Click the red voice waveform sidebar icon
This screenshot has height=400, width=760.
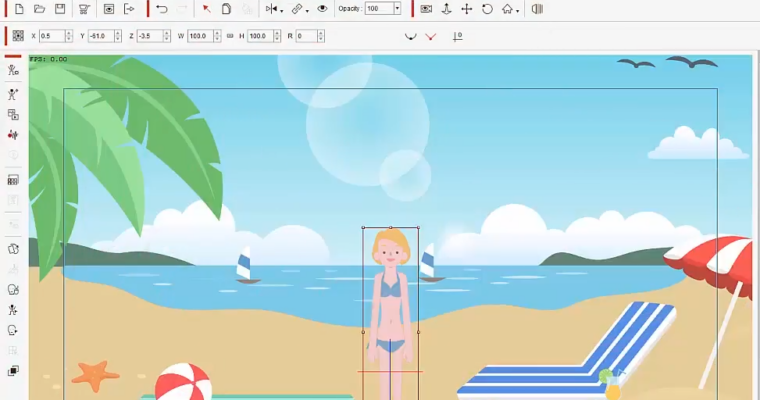pos(13,135)
